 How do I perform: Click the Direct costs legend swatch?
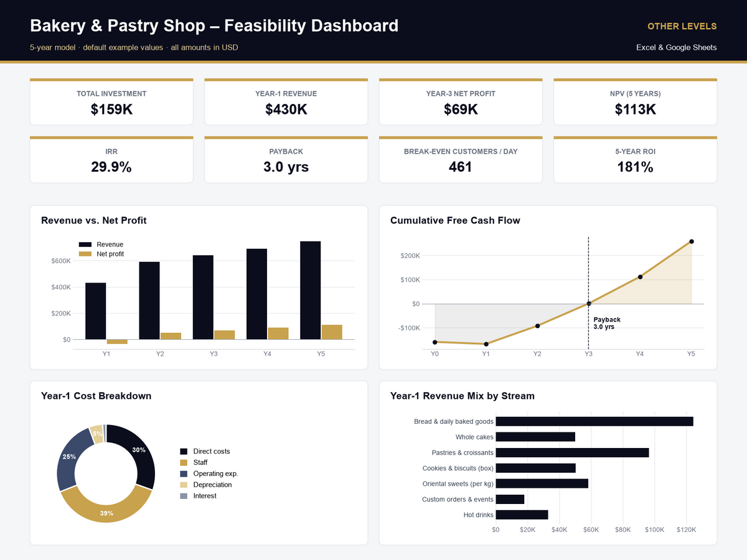point(184,451)
